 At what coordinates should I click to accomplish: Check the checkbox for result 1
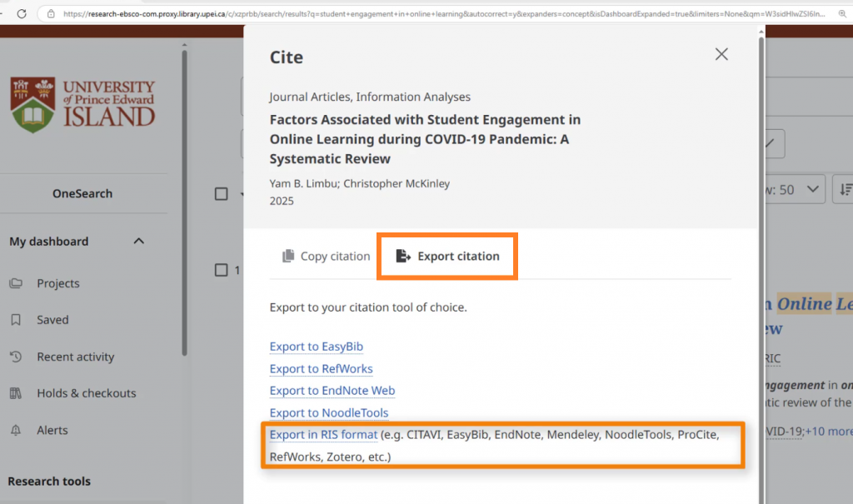pyautogui.click(x=222, y=270)
